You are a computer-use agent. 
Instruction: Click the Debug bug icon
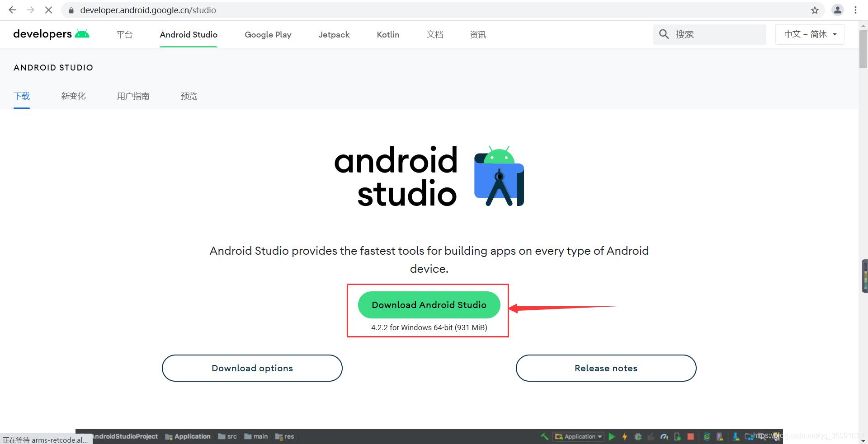click(x=638, y=436)
